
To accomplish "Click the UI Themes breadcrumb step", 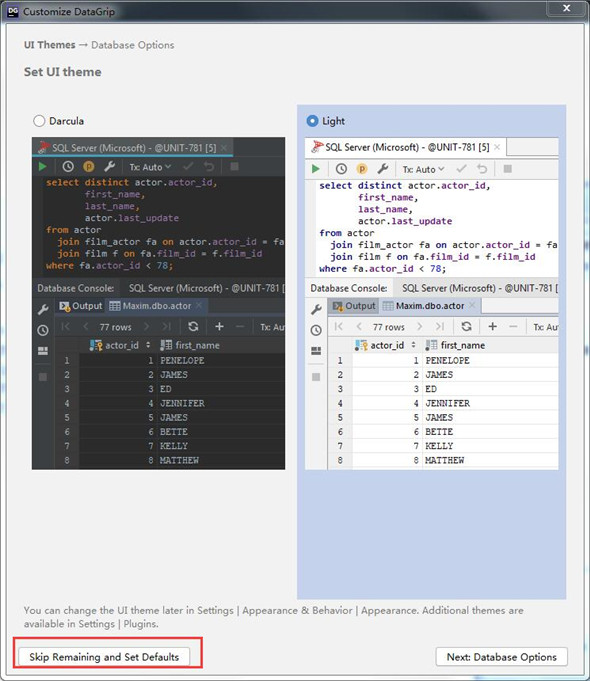I will 50,45.
